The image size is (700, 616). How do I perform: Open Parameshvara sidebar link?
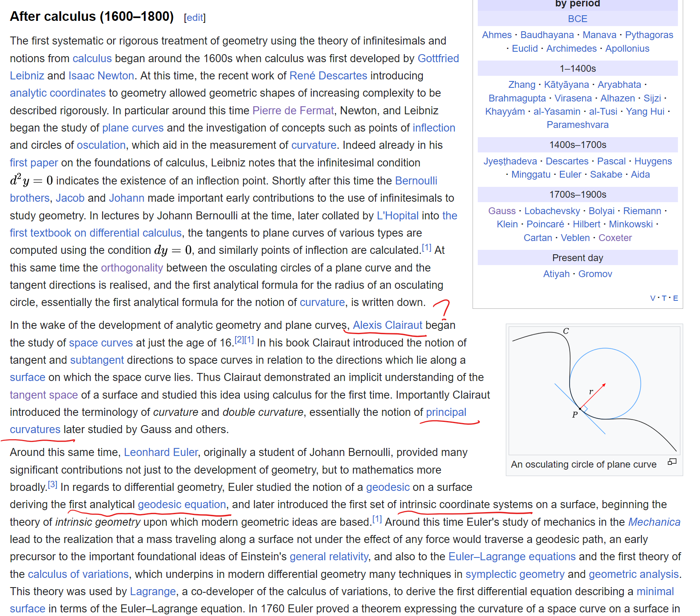point(578,125)
